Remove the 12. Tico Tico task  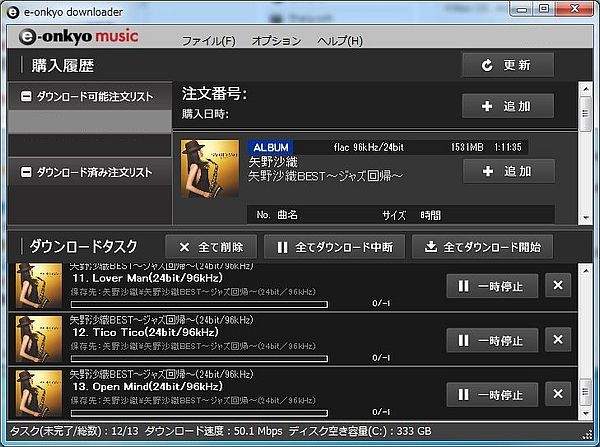(x=558, y=339)
